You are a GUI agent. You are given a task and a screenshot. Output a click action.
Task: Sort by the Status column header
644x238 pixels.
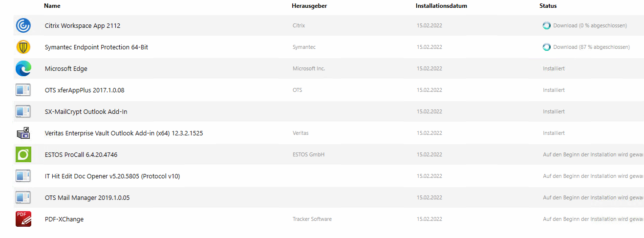[548, 6]
